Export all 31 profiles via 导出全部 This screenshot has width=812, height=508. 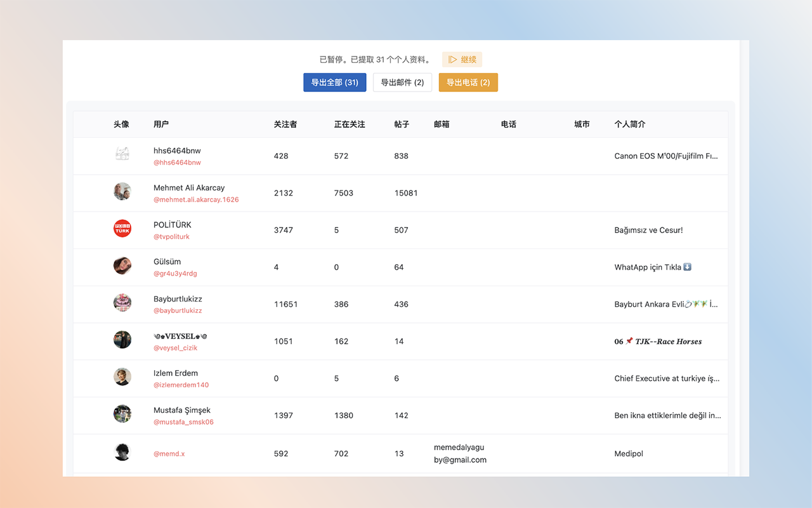334,82
